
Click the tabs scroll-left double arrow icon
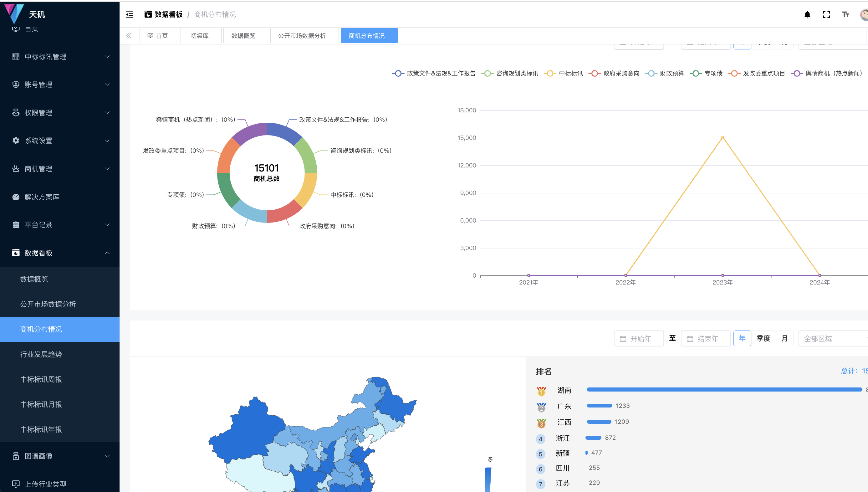(x=129, y=35)
